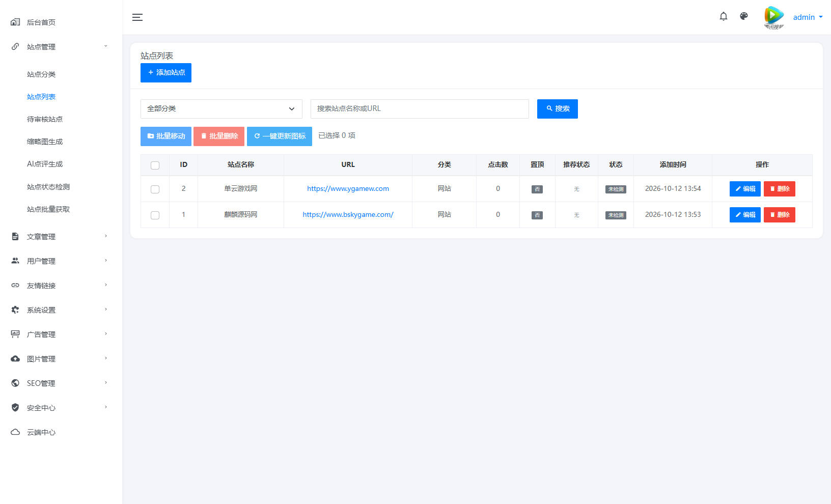Click the 批量删除 button

pos(219,136)
